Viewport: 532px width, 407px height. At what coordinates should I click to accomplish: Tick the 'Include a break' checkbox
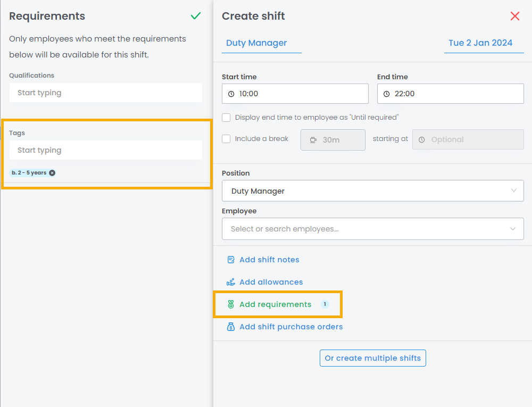pos(226,139)
